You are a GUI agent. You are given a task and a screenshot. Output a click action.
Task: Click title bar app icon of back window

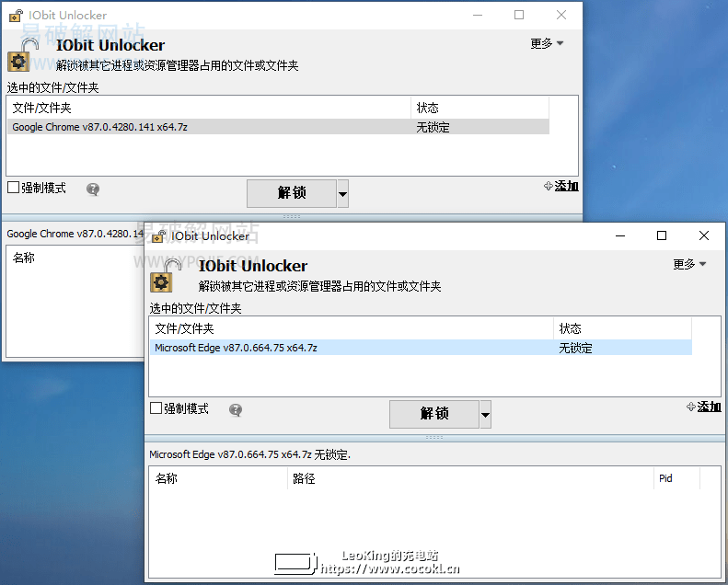[16, 16]
